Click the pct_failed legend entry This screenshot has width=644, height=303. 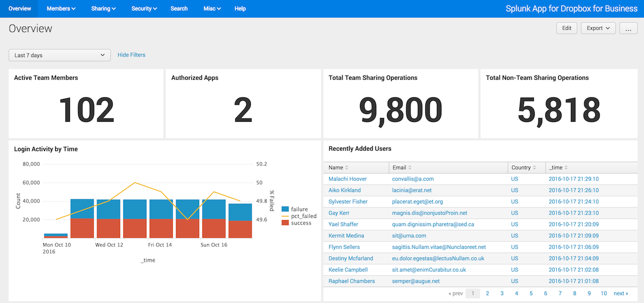[303, 216]
